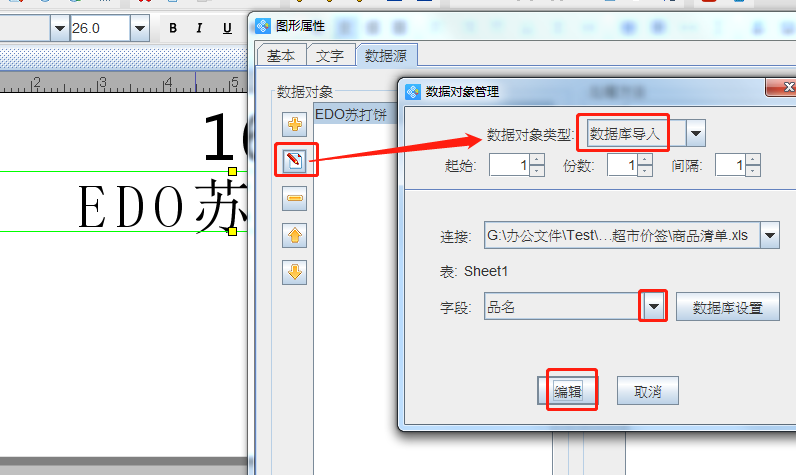Move data object up with arrow icon
Screen dimensions: 796x475
coord(295,236)
